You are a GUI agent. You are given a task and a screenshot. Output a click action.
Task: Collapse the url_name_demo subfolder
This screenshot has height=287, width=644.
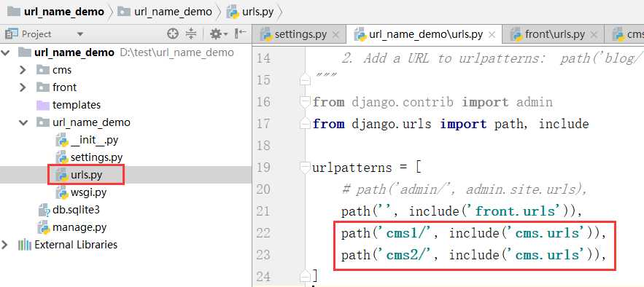[x=23, y=122]
